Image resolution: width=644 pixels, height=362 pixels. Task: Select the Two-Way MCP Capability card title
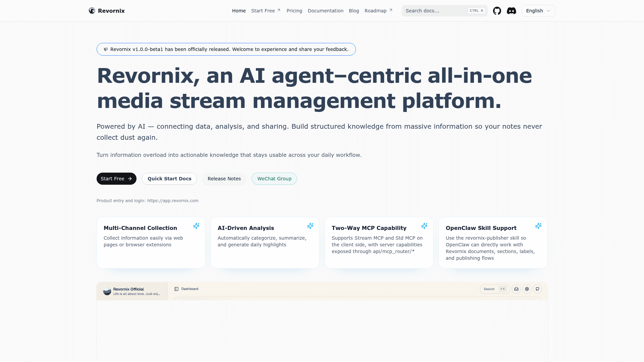[x=369, y=228]
